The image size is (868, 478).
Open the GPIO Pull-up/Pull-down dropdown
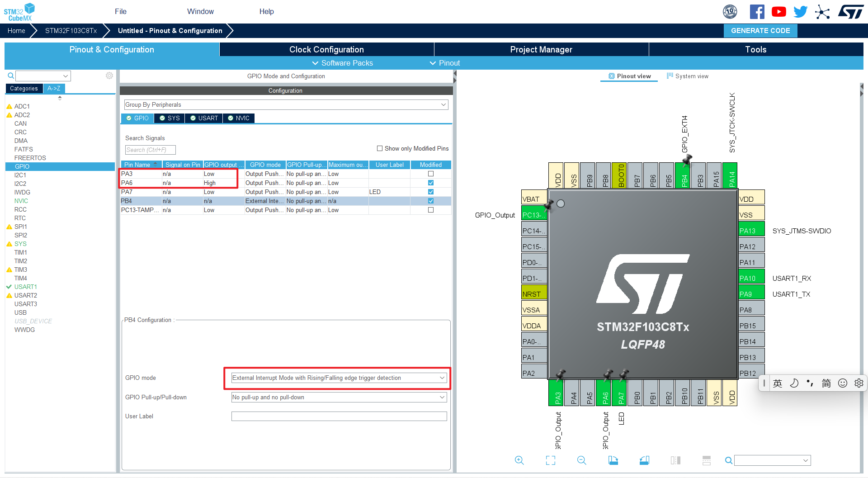pos(339,398)
